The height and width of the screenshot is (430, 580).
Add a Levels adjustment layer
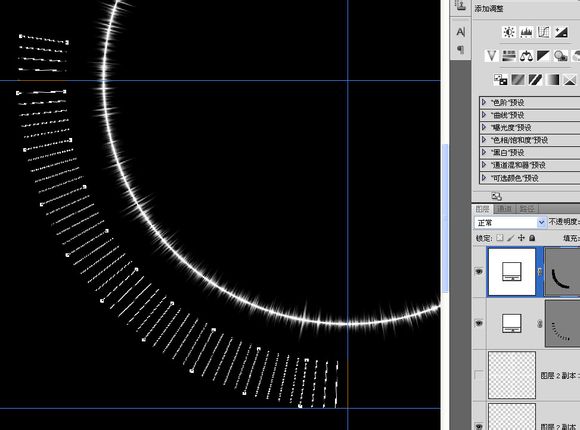point(526,32)
